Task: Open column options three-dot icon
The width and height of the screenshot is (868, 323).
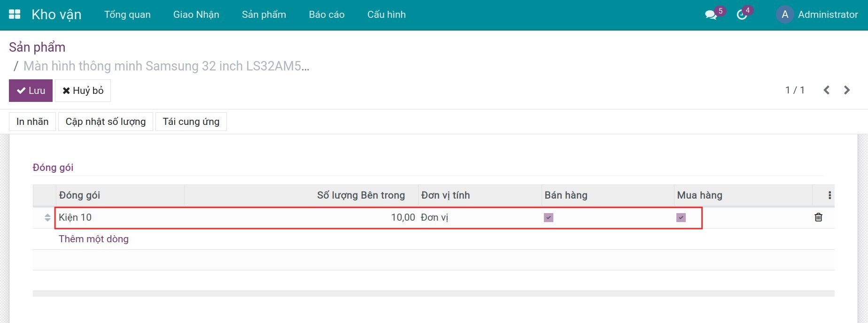Action: click(x=829, y=195)
